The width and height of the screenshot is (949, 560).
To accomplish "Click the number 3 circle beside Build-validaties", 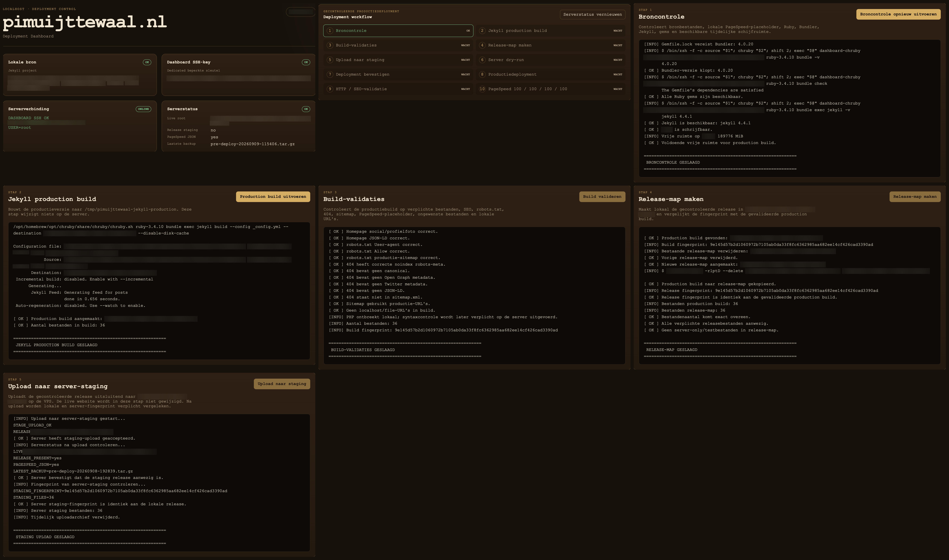I will [330, 45].
